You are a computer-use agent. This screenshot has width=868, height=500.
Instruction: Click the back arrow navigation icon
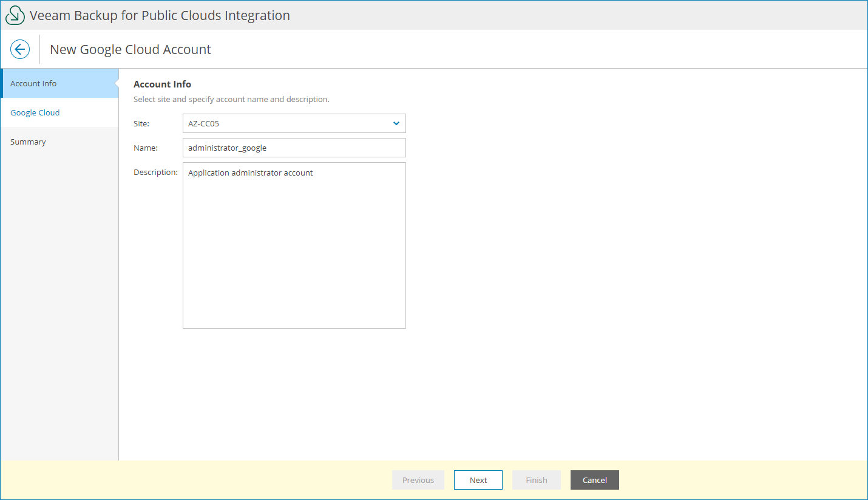[x=19, y=49]
